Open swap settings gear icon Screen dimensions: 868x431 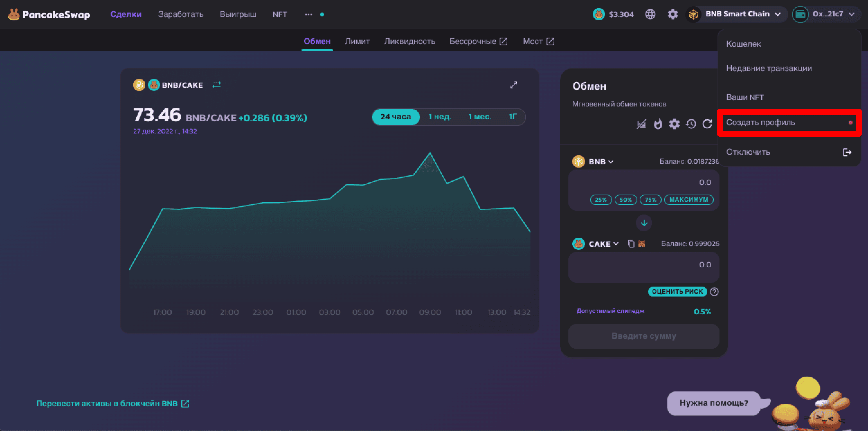coord(674,124)
